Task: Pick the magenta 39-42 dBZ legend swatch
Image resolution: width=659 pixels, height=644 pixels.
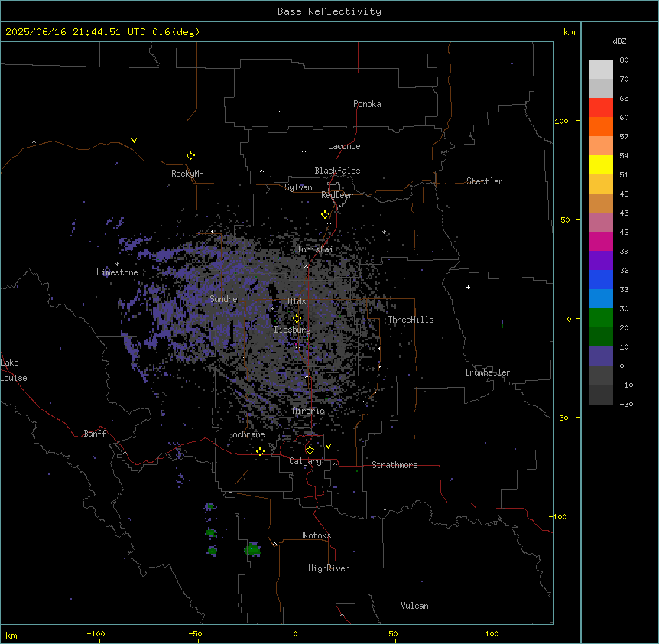Action: click(x=601, y=241)
